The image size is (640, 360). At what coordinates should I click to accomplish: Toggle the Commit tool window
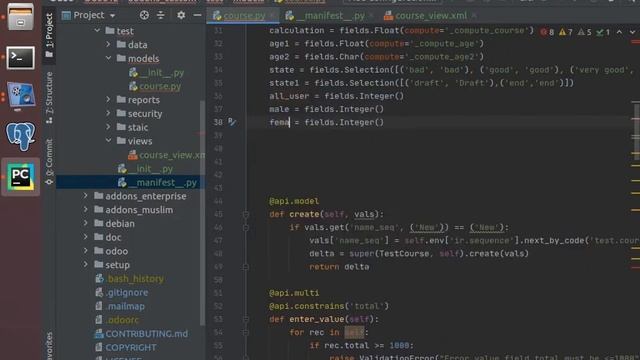pyautogui.click(x=49, y=161)
